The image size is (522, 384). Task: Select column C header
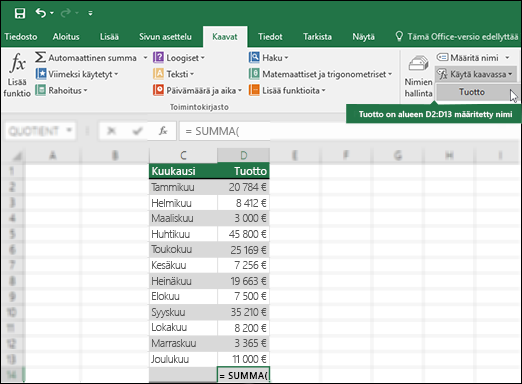pyautogui.click(x=183, y=155)
